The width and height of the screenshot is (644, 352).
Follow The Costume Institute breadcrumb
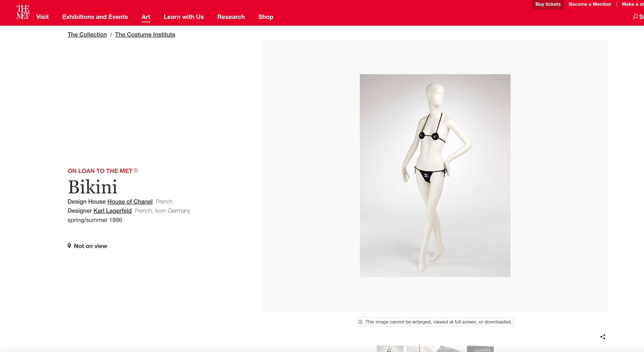click(145, 34)
